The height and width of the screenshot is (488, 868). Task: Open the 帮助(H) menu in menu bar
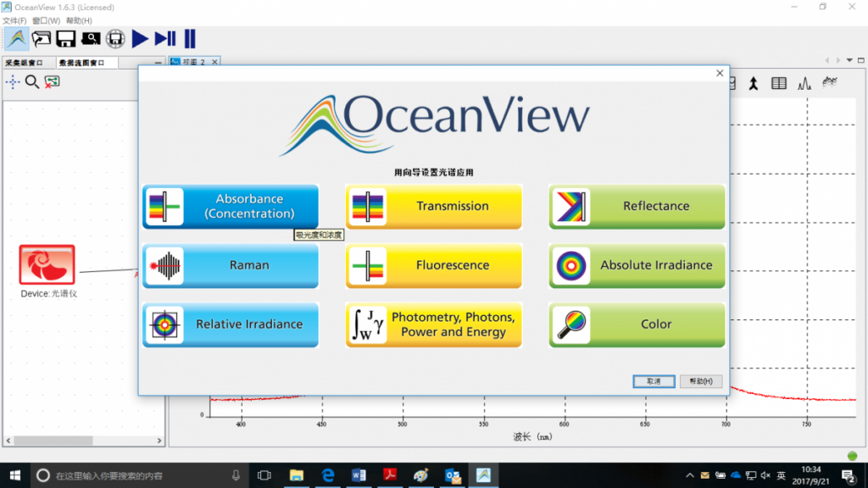(79, 20)
